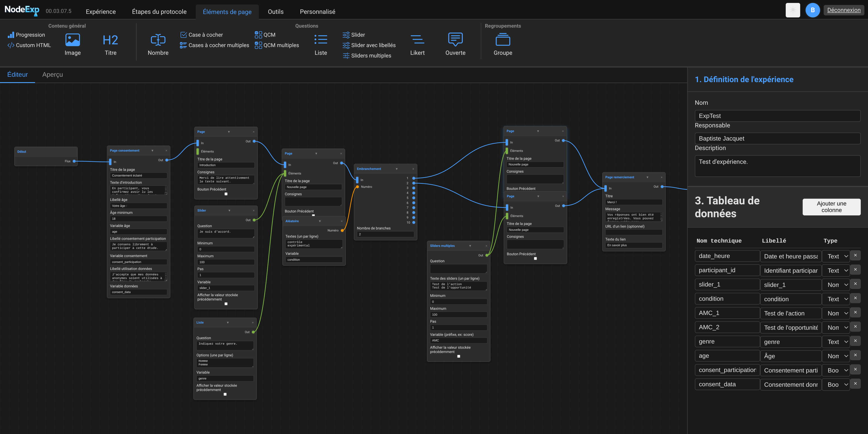Image resolution: width=868 pixels, height=434 pixels.
Task: Toggle stored value checkbox in Slider node
Action: pos(226,304)
